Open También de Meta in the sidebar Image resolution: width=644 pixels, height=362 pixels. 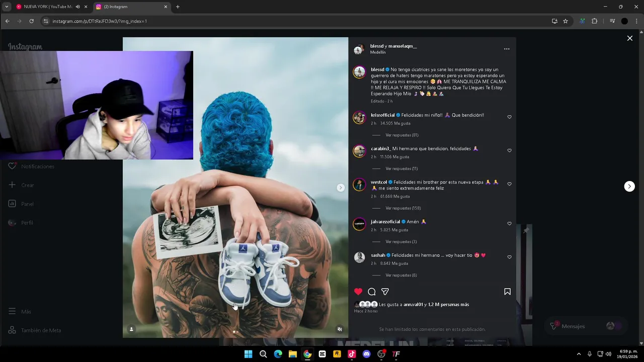(34, 330)
